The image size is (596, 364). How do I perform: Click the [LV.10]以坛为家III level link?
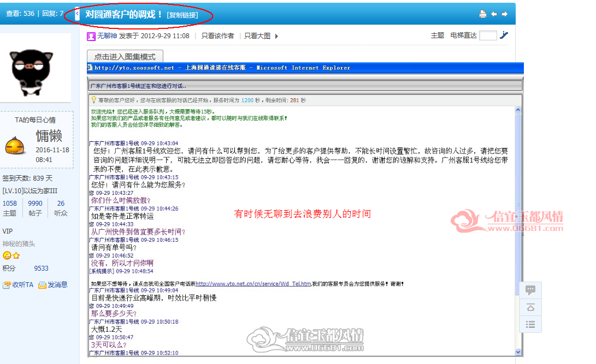point(30,191)
